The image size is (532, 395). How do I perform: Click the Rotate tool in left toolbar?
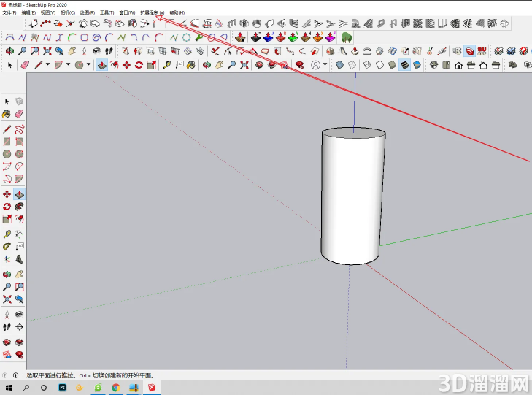[x=7, y=207]
